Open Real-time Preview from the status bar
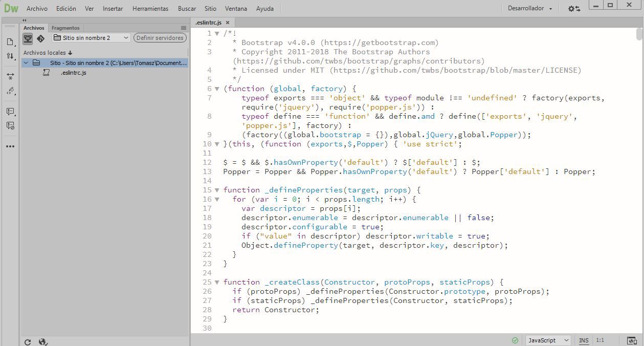The width and height of the screenshot is (644, 346). [x=631, y=340]
